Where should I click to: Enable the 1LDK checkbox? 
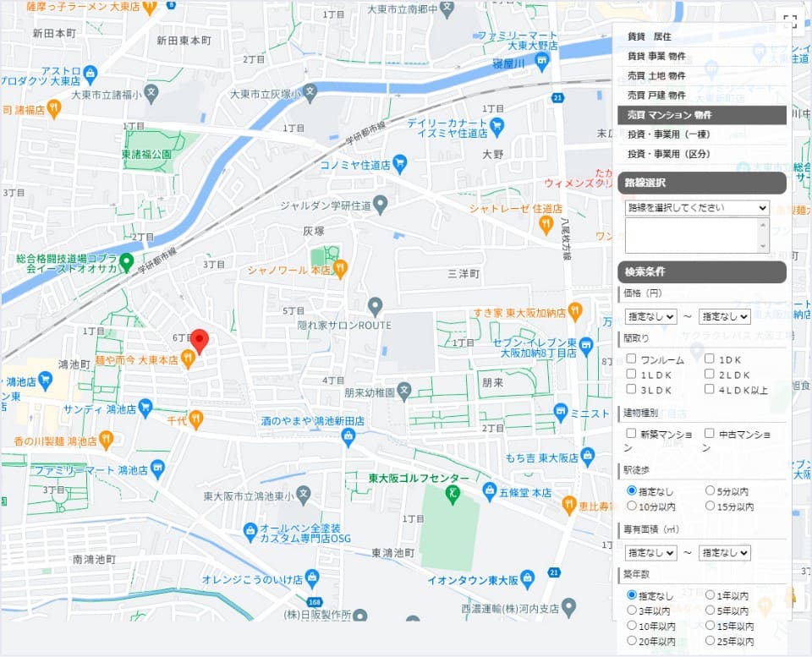pos(631,373)
